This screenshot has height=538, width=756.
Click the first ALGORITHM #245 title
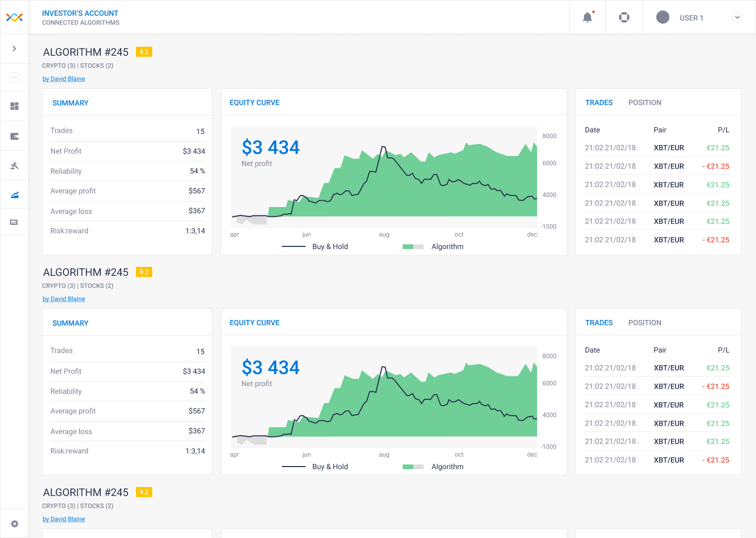click(x=86, y=52)
